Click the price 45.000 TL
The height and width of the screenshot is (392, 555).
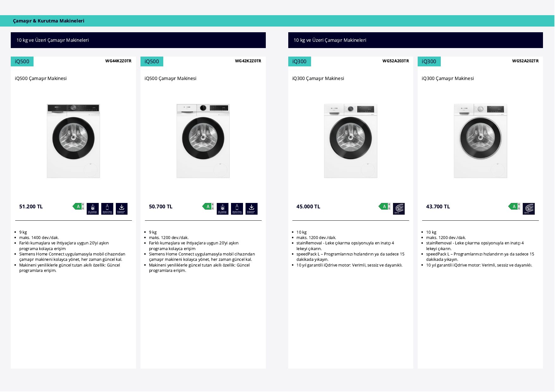pos(308,206)
